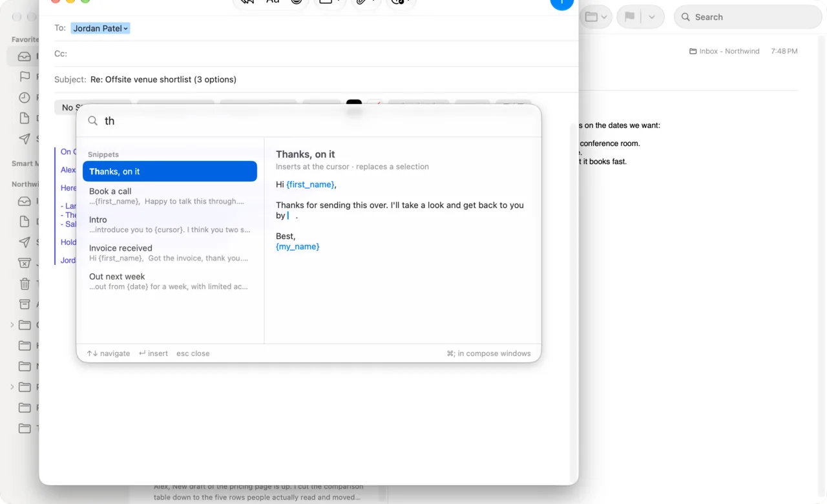Open the Favorites Inbox icon in Mail sidebar
The width and height of the screenshot is (827, 504).
coord(25,56)
